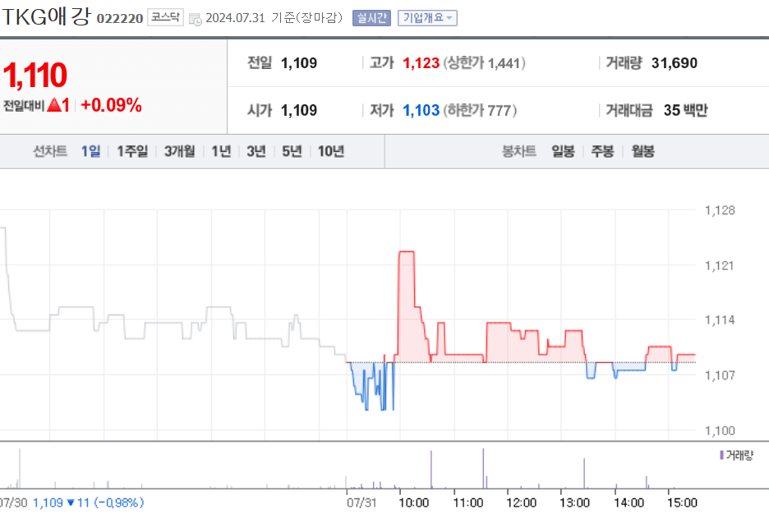Click the 코스닥 market badge next to the ticker
Screen dimensions: 769x532
pos(164,16)
